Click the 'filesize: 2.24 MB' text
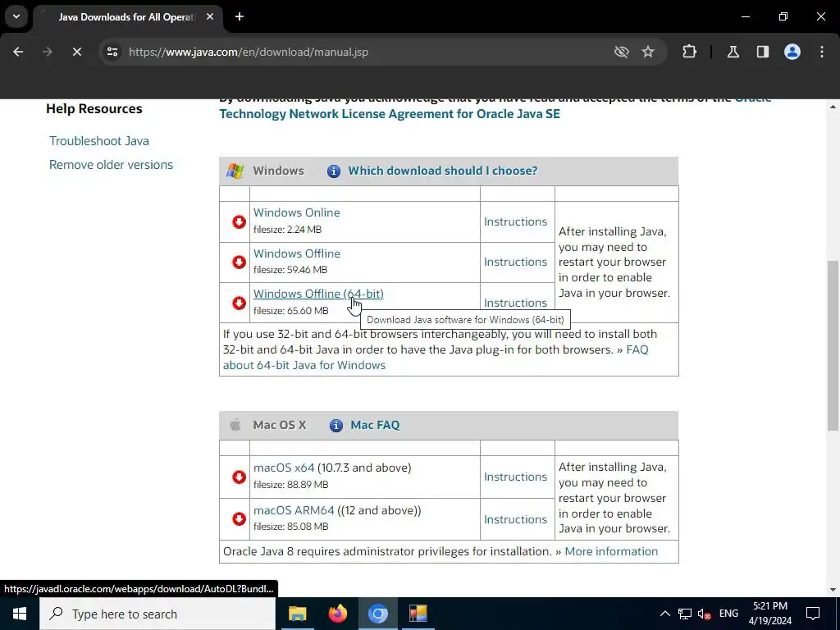 (288, 230)
